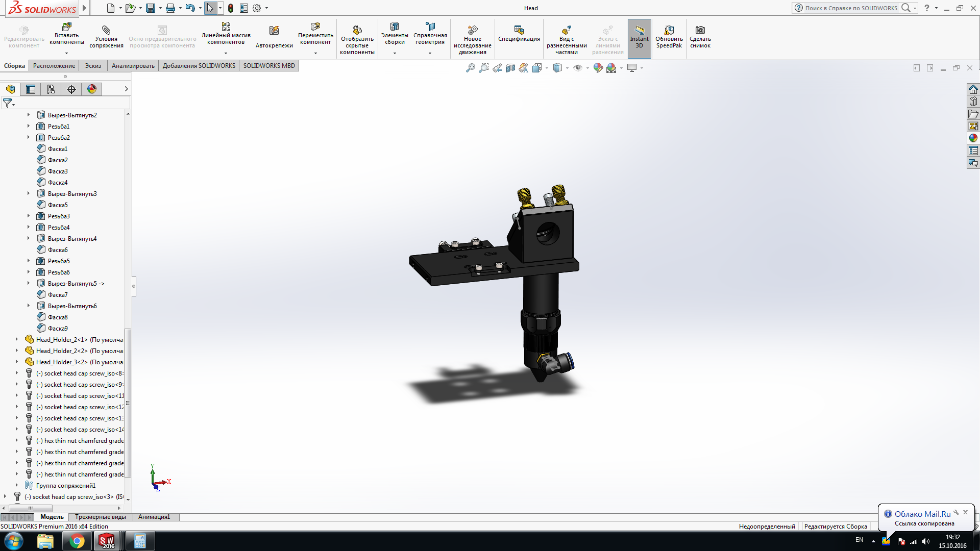Screen dimensions: 980x551
Task: Click the Move Component (Переместить компонент) icon
Action: point(315,27)
